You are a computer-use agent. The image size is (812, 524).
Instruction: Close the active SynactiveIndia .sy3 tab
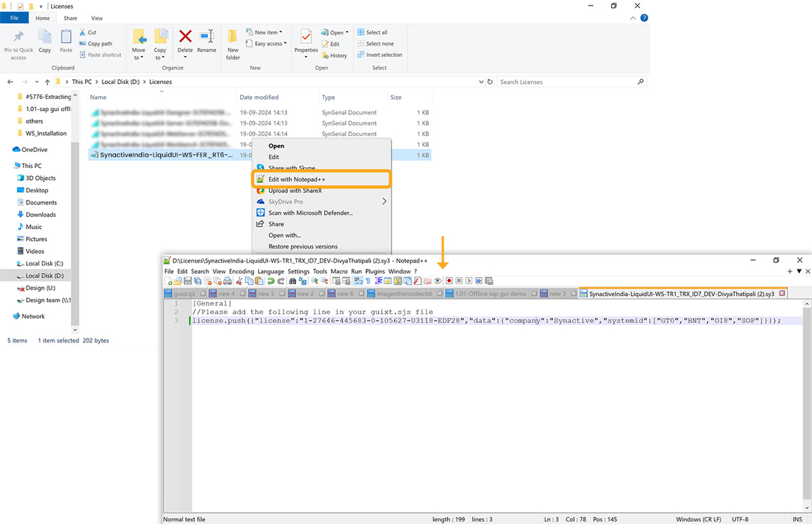pyautogui.click(x=782, y=294)
